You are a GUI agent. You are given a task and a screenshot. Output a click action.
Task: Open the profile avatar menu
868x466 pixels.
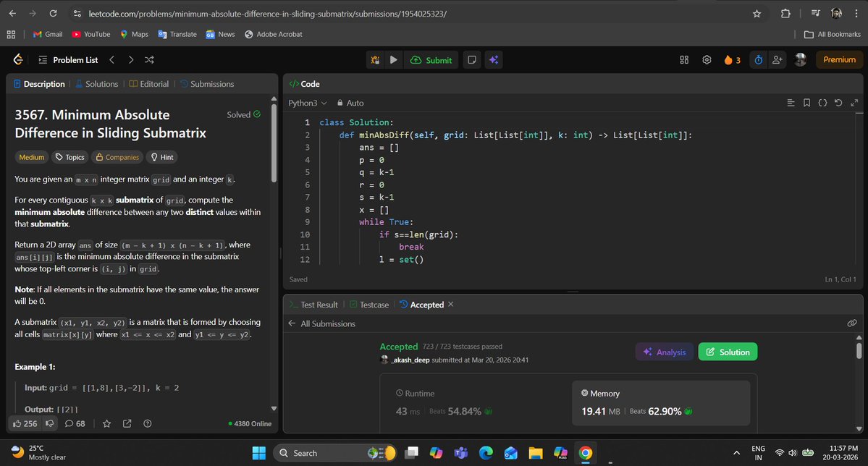(x=800, y=60)
